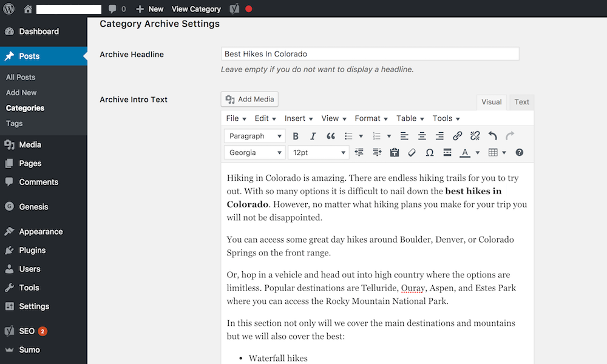The width and height of the screenshot is (607, 364).
Task: Expand bulleted list style arrow
Action: tap(361, 136)
